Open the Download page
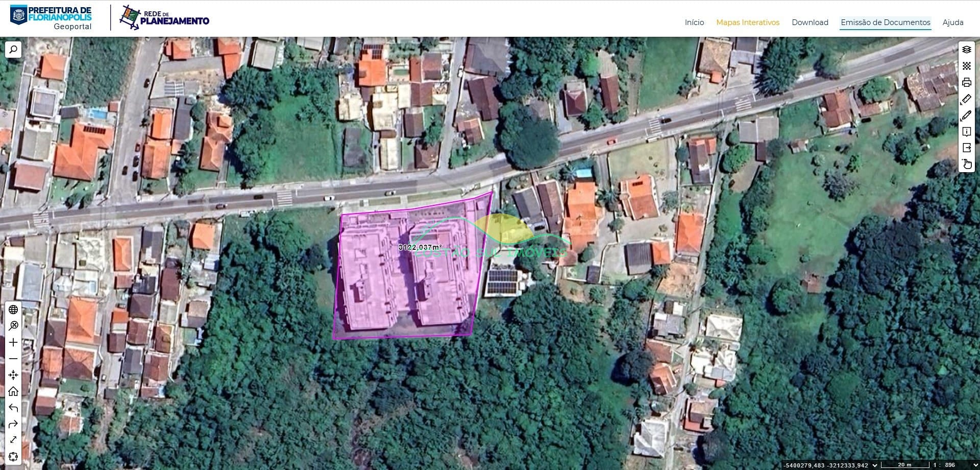 pyautogui.click(x=810, y=22)
